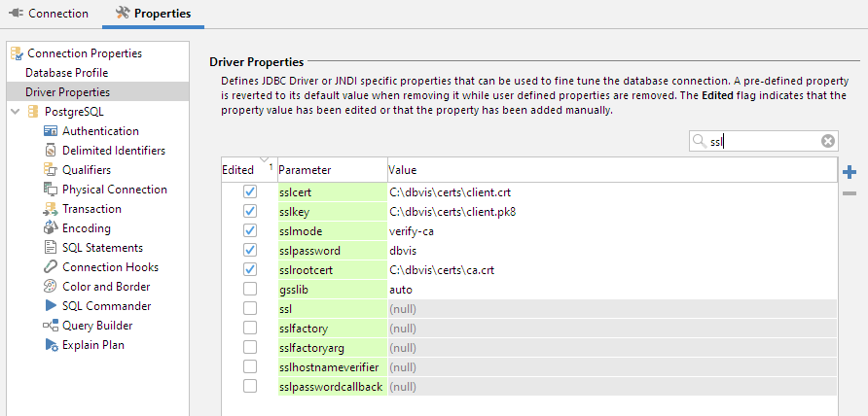The height and width of the screenshot is (416, 868).
Task: Open Connection Hooks settings
Action: click(110, 267)
